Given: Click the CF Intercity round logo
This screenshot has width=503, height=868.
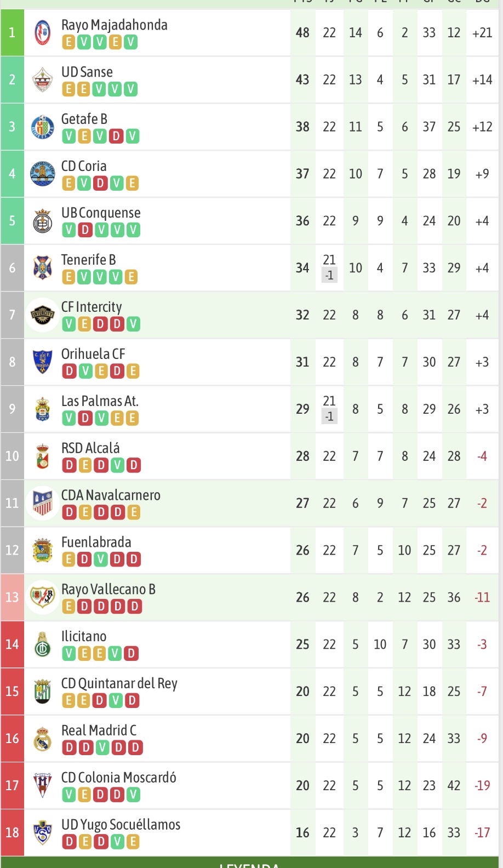Looking at the screenshot, I should coord(42,315).
